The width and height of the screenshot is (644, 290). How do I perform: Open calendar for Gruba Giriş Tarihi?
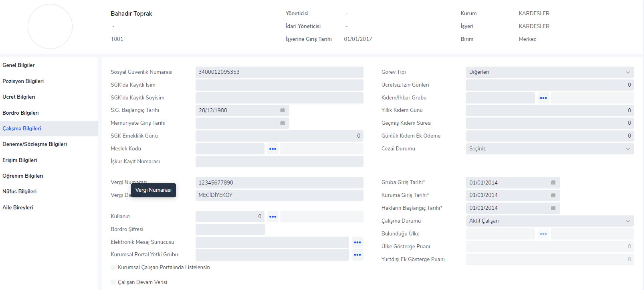click(553, 183)
